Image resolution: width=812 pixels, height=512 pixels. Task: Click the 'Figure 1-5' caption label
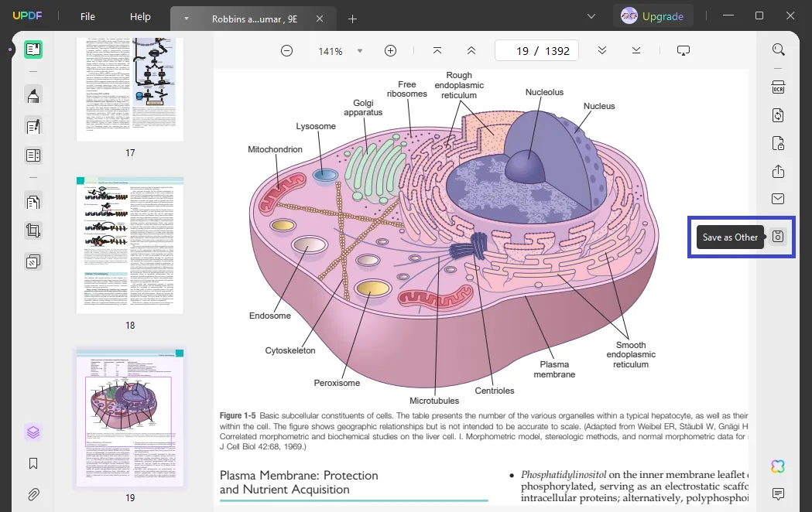click(x=238, y=415)
